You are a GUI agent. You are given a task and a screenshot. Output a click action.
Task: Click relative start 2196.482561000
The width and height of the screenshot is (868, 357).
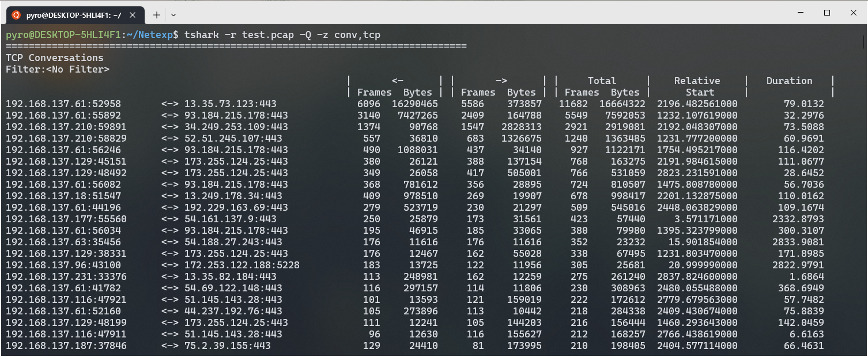[x=697, y=104]
